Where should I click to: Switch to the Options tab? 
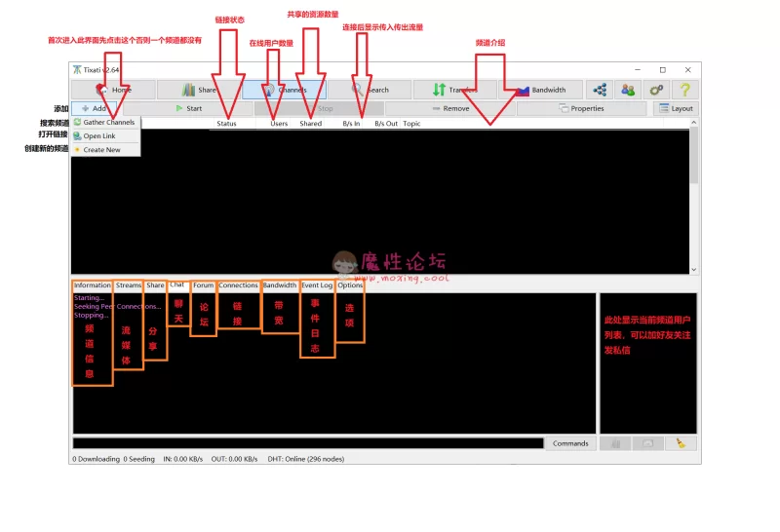[x=350, y=285]
